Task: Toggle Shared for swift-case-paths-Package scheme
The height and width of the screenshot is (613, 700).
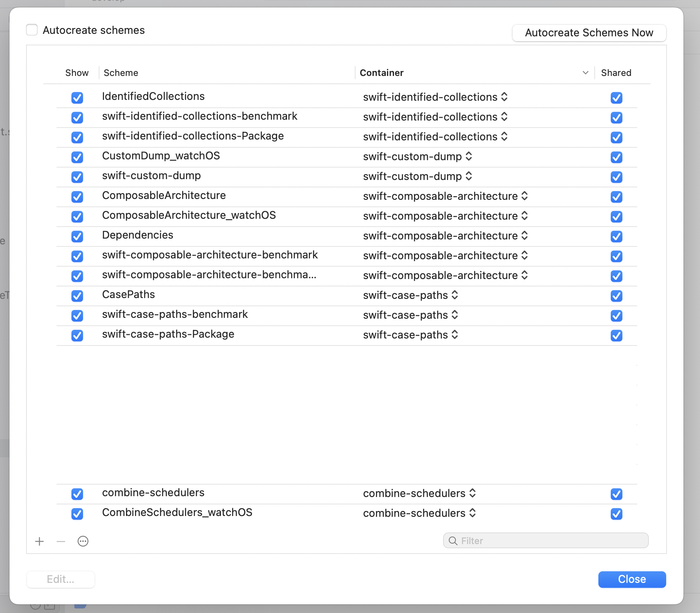Action: [617, 336]
